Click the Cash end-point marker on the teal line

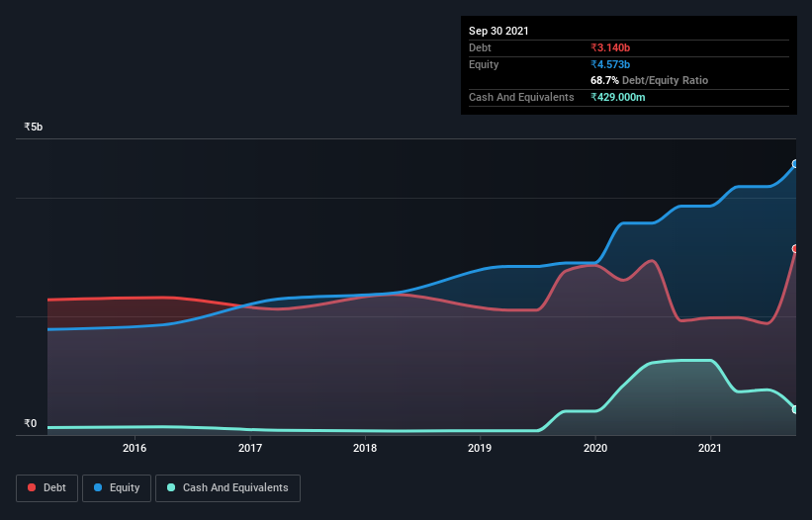point(795,409)
